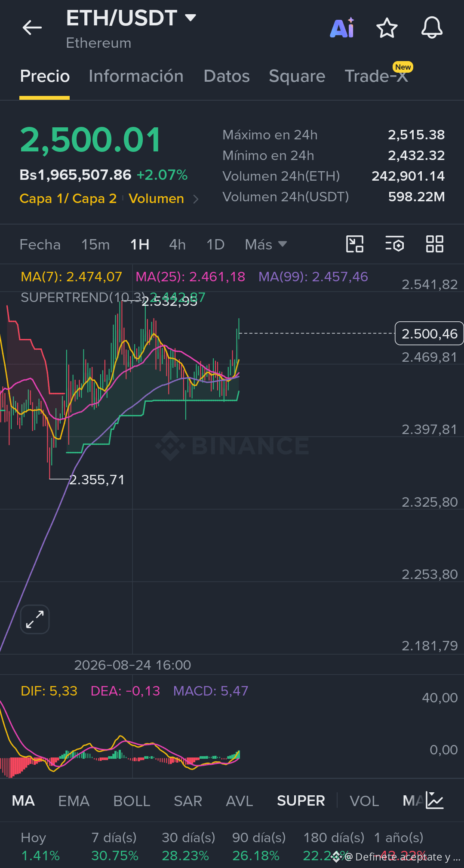
Task: Switch to Información tab
Action: click(136, 76)
